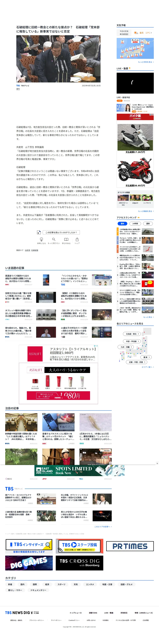Open the edge23 video thumbnail
This screenshot has width=159, height=644.
click(x=135, y=198)
